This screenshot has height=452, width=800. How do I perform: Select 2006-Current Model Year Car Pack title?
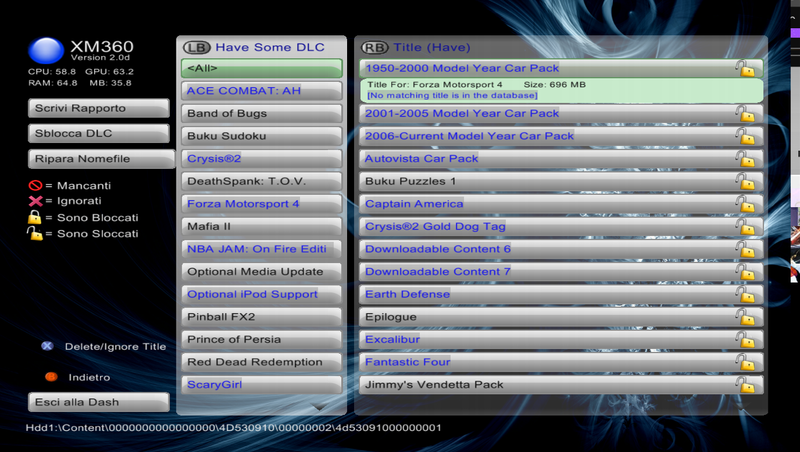pyautogui.click(x=561, y=136)
